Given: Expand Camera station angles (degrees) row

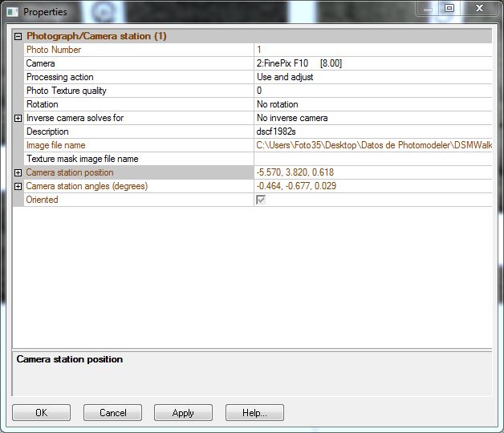Looking at the screenshot, I should tap(18, 186).
